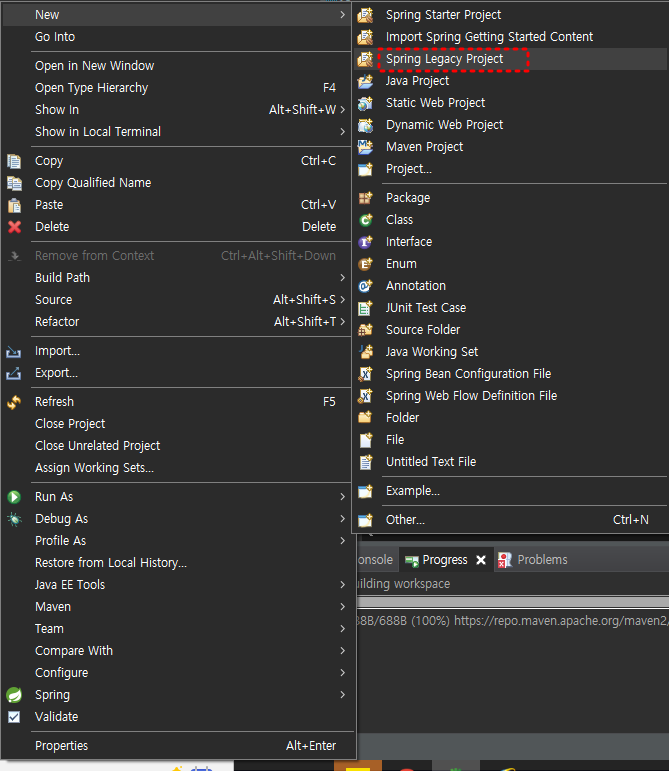Click the Spring Starter Project icon
The height and width of the screenshot is (771, 669).
point(365,15)
